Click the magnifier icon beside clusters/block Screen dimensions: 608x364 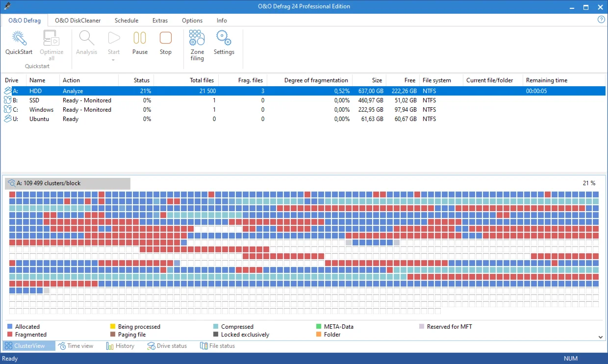11,183
